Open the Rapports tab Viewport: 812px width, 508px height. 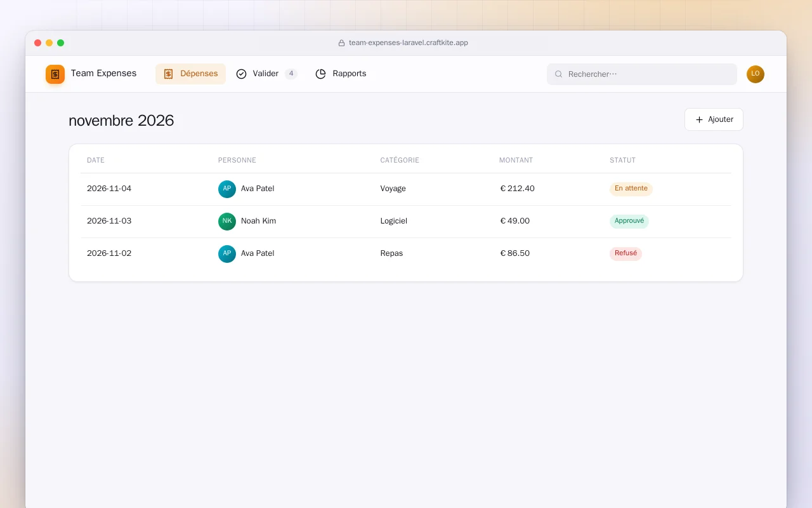(x=341, y=74)
